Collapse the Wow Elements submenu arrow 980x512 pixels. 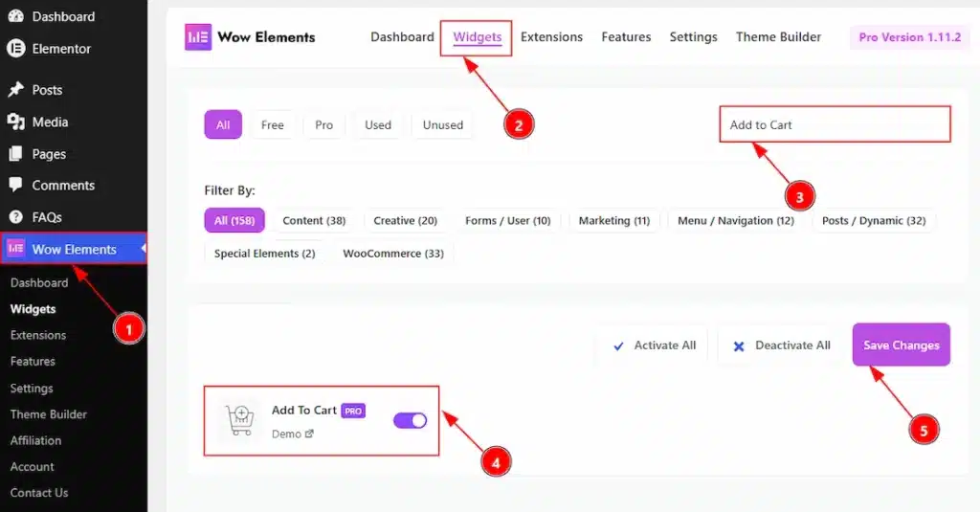[x=144, y=249]
